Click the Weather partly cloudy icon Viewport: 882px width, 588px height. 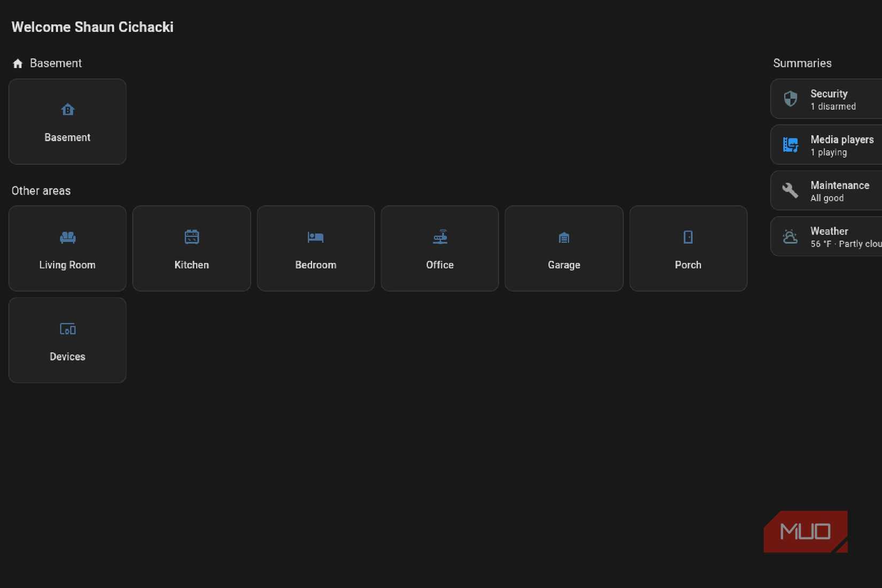coord(790,236)
